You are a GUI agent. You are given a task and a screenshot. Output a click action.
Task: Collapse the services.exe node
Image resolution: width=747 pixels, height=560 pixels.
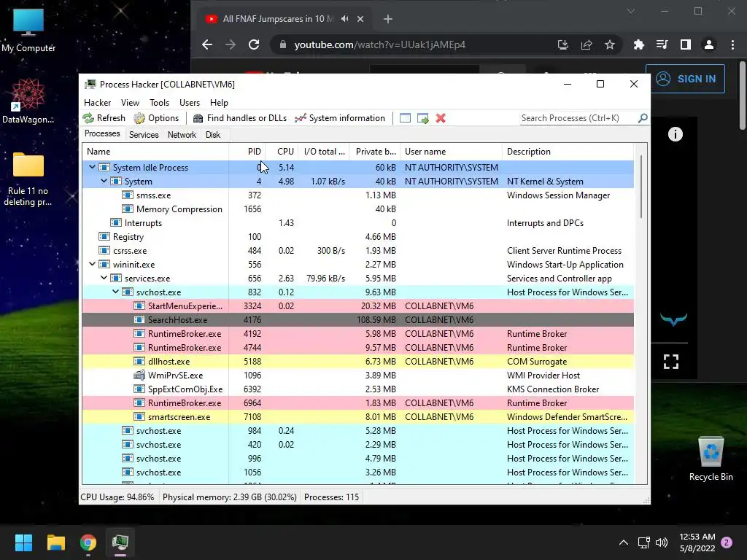coord(104,278)
